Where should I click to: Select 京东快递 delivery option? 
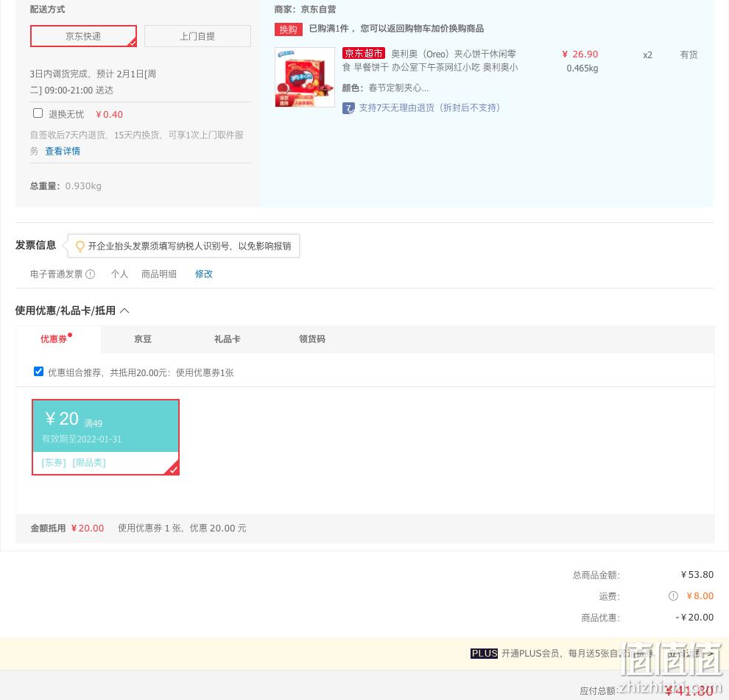point(83,36)
